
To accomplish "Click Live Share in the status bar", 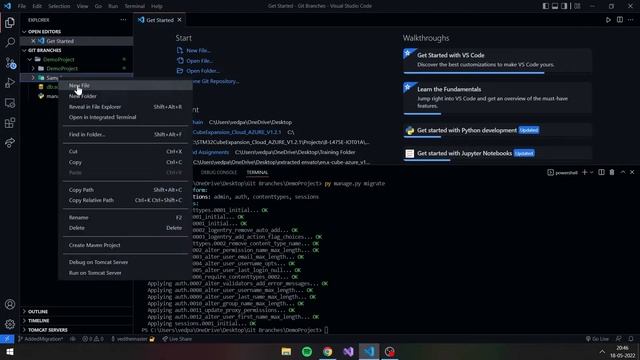I will coord(177,339).
